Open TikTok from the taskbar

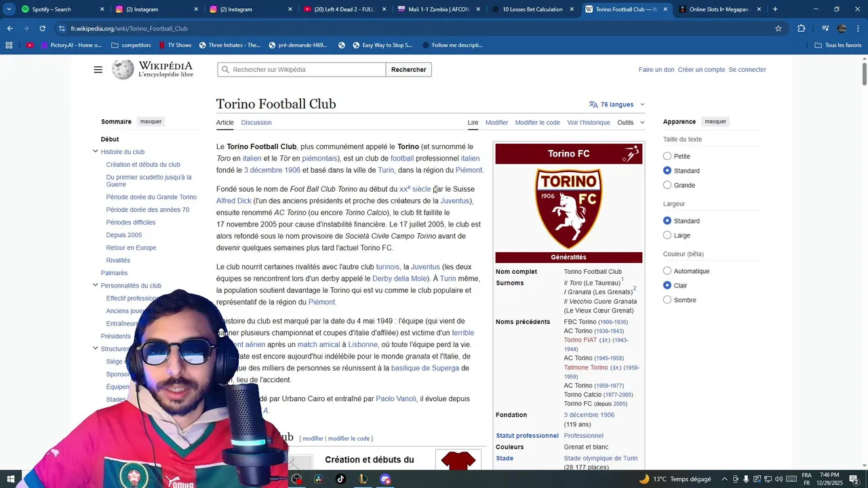tap(340, 479)
